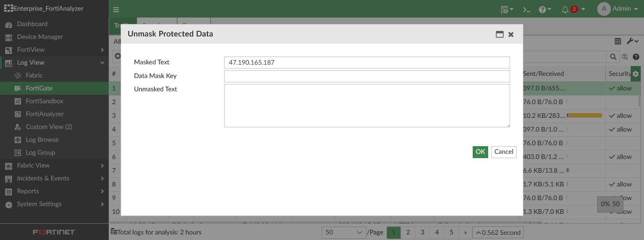Click the System Settings gear icon
Image resolution: width=644 pixels, height=240 pixels.
9,204
